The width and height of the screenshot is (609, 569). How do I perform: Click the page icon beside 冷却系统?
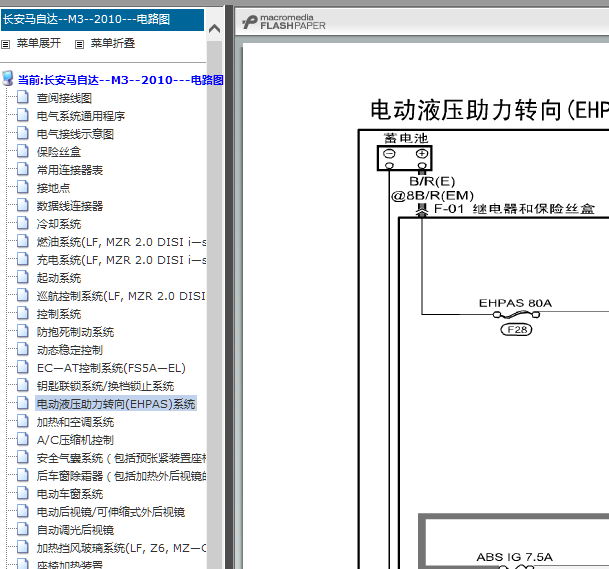tap(23, 223)
